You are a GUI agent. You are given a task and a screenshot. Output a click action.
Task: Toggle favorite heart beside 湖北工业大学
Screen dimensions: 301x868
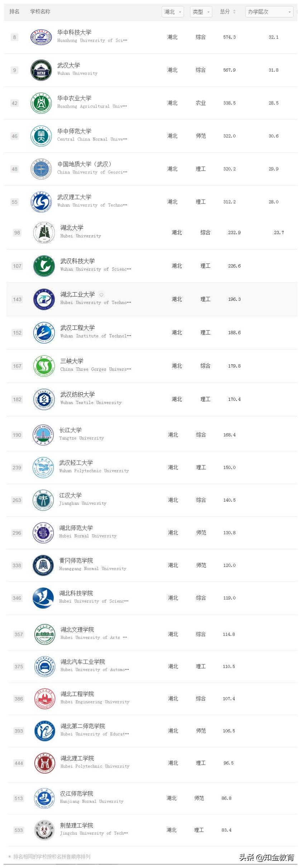coord(101,295)
